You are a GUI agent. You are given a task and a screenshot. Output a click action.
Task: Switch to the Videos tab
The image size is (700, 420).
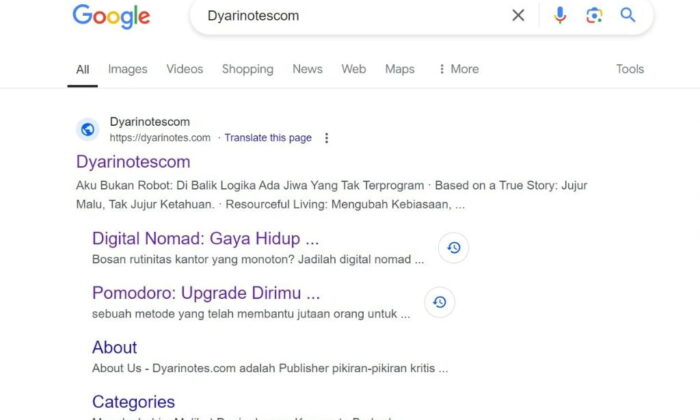[185, 69]
